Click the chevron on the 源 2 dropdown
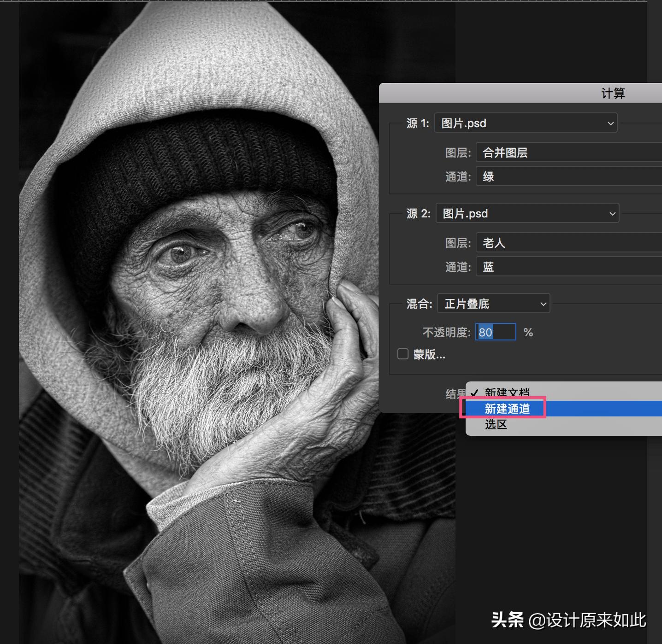 click(612, 213)
